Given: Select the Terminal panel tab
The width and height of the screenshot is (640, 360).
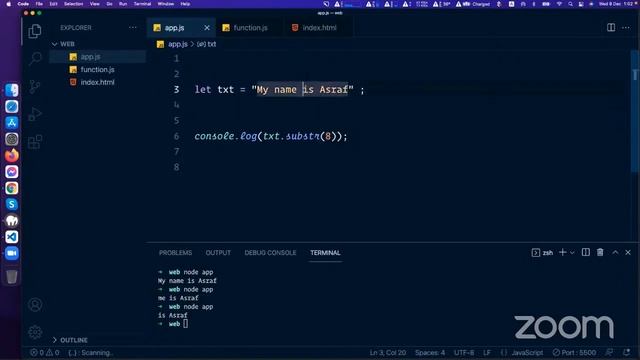Looking at the screenshot, I should (x=325, y=253).
